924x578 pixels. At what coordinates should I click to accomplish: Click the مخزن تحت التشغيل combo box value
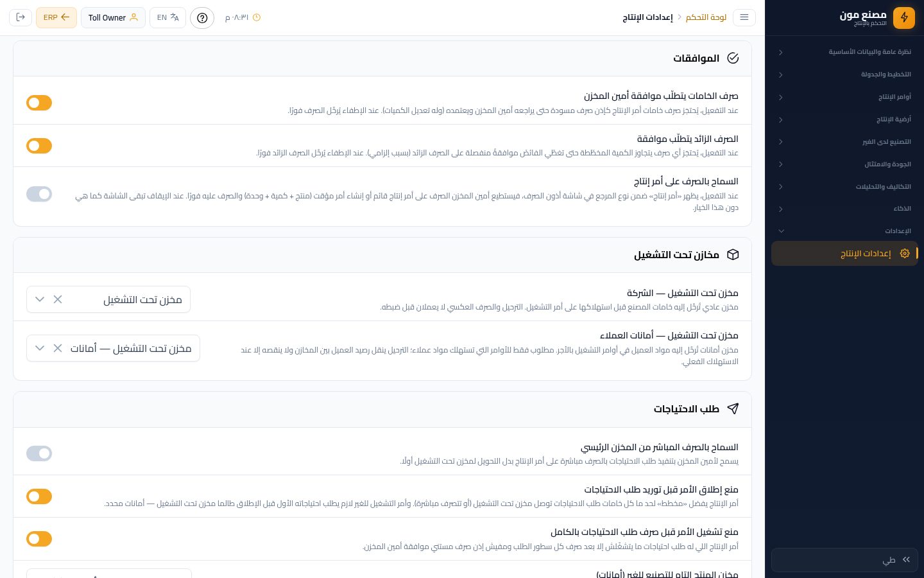click(x=142, y=300)
